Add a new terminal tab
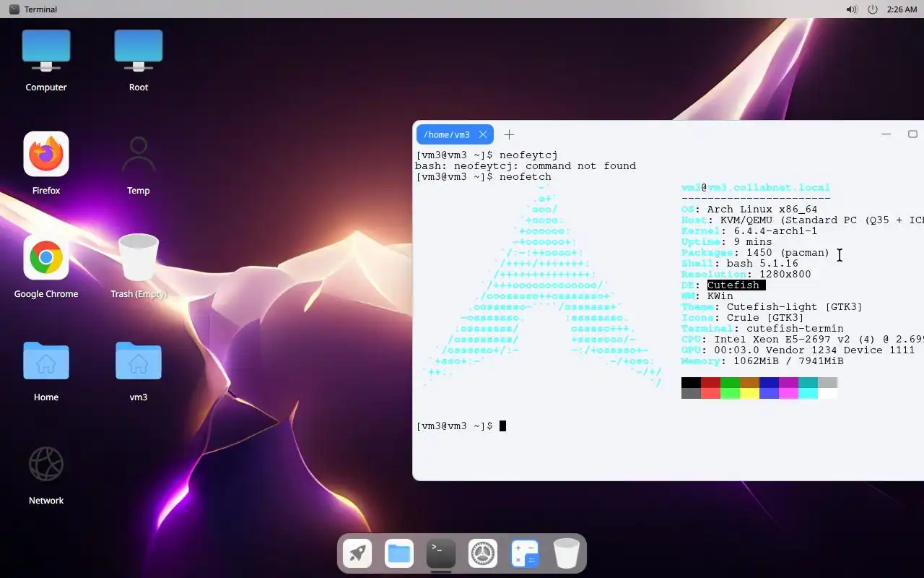924x578 pixels. [509, 134]
